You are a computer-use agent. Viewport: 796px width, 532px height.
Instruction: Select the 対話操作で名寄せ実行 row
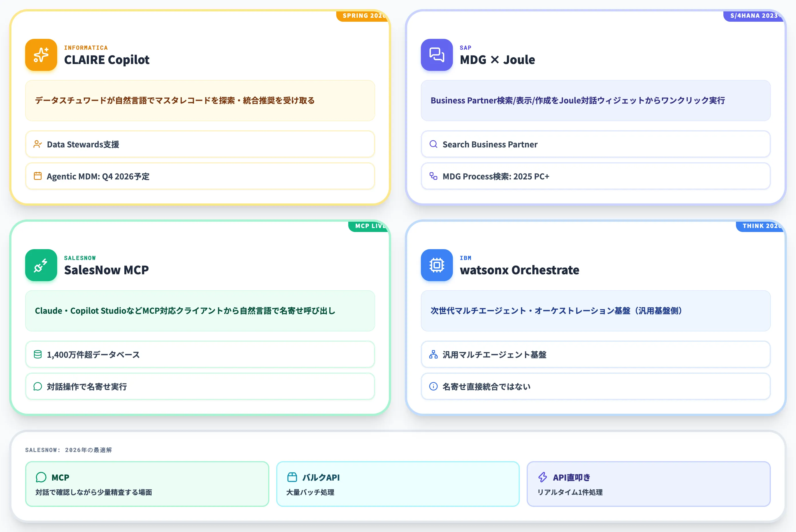click(200, 387)
